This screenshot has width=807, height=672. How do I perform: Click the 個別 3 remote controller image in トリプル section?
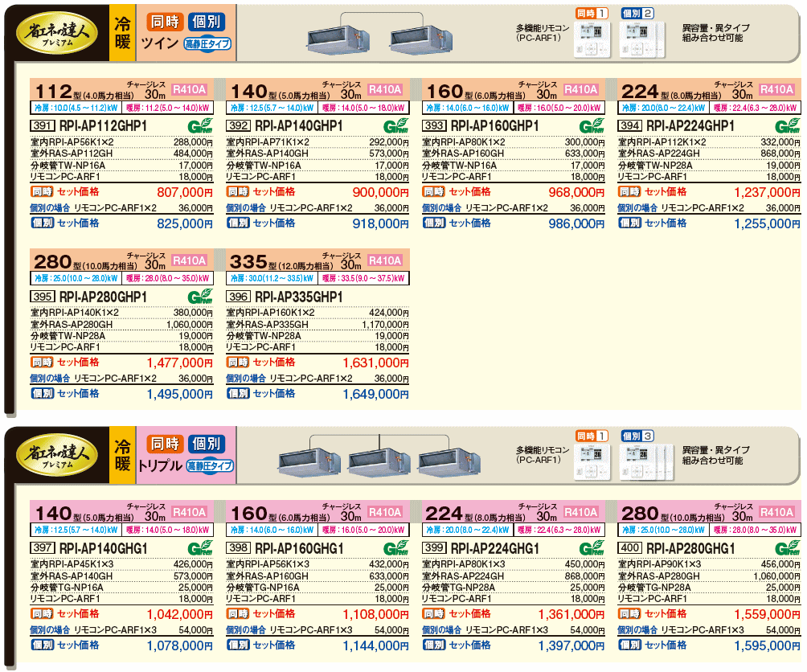pos(646,461)
